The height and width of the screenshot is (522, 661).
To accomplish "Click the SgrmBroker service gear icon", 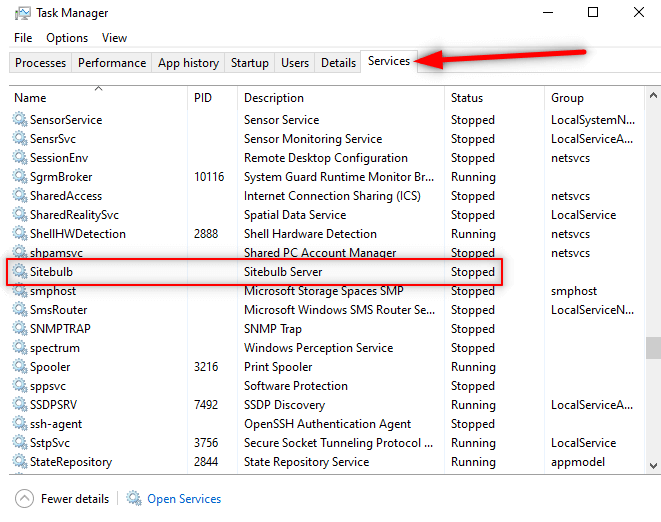I will pos(20,177).
